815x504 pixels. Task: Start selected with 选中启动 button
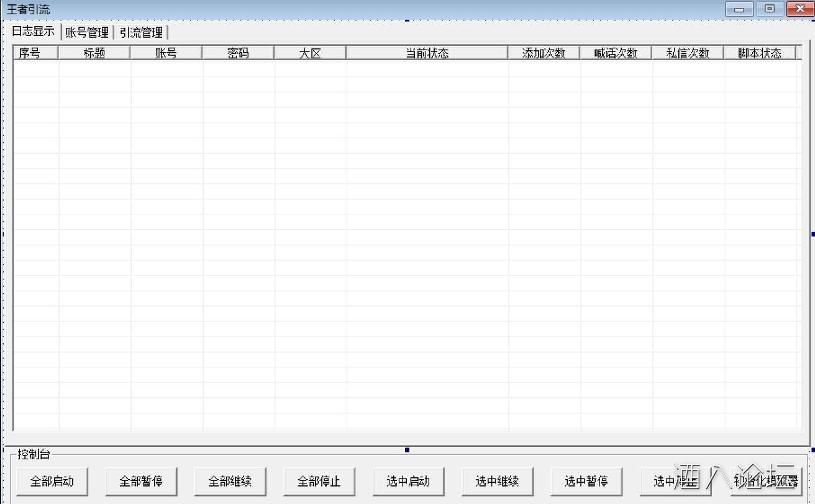[x=408, y=481]
